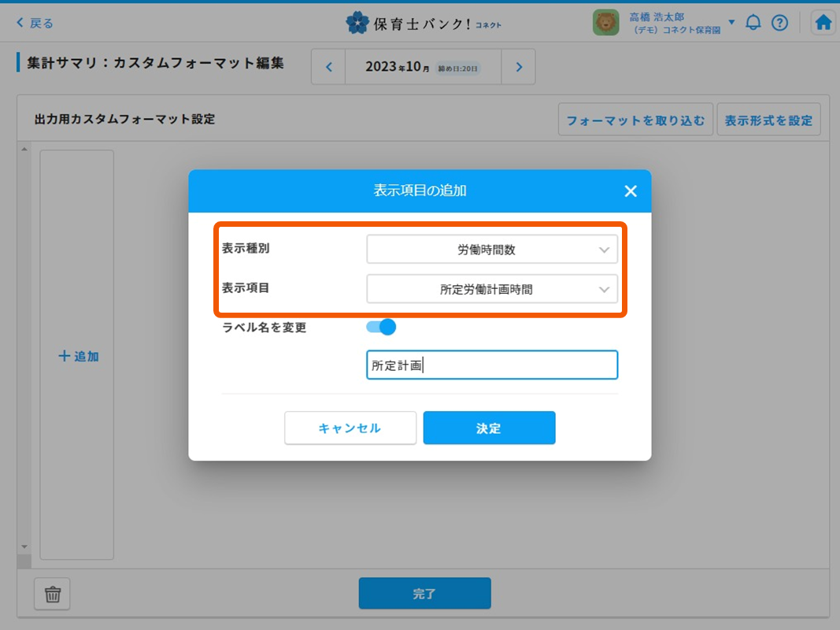The image size is (840, 630).
Task: Click フォーマットを取り込む button
Action: (635, 120)
